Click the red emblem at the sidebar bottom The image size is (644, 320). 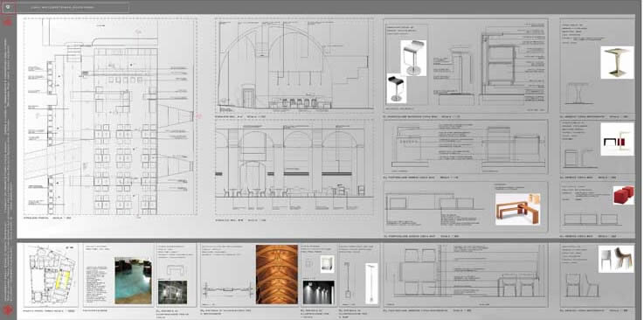pyautogui.click(x=8, y=310)
